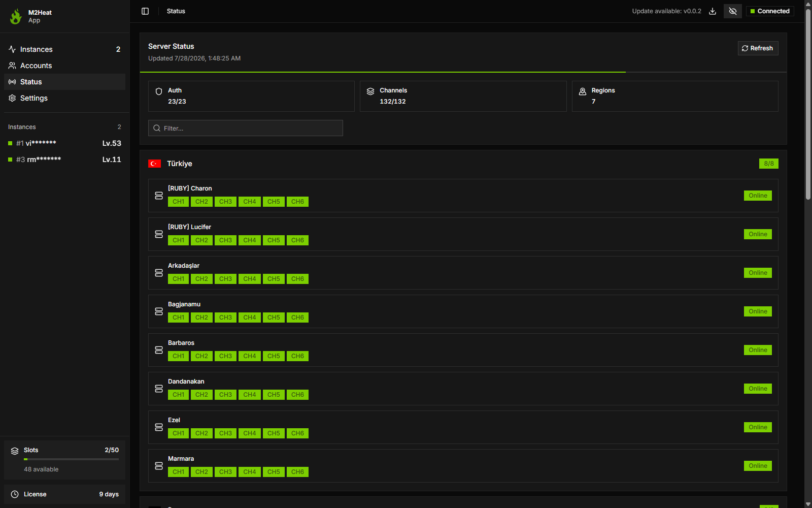812x508 pixels.
Task: Click the Slots usage progress bar
Action: (71, 459)
